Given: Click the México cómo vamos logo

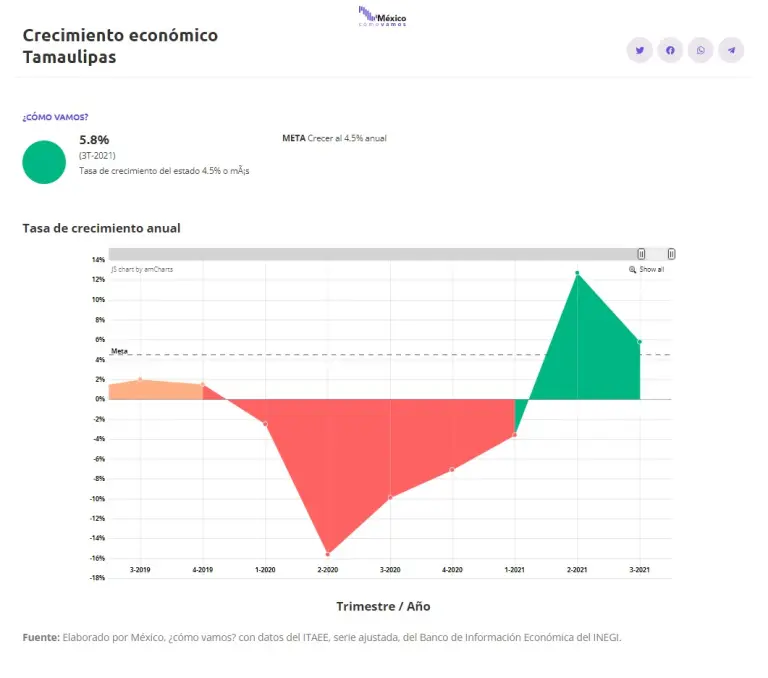Looking at the screenshot, I should tap(383, 17).
